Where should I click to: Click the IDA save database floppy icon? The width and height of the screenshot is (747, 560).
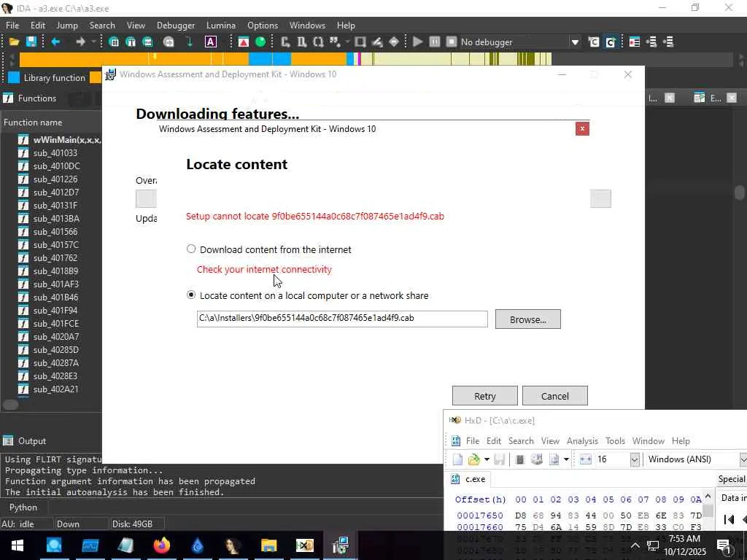(x=31, y=42)
